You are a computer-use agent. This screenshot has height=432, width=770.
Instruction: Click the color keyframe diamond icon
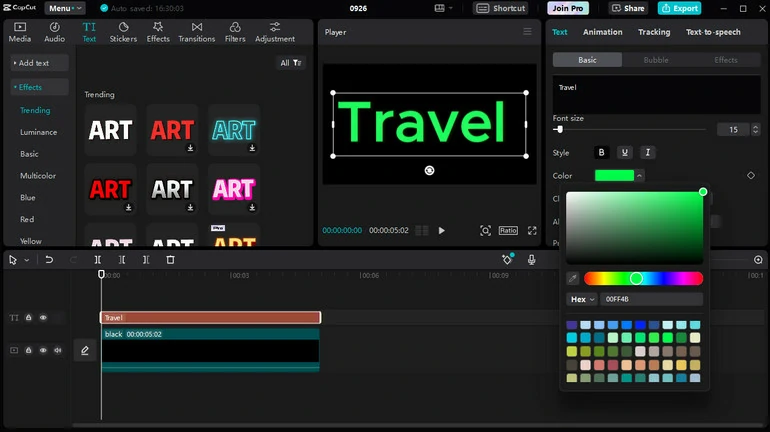pos(751,175)
